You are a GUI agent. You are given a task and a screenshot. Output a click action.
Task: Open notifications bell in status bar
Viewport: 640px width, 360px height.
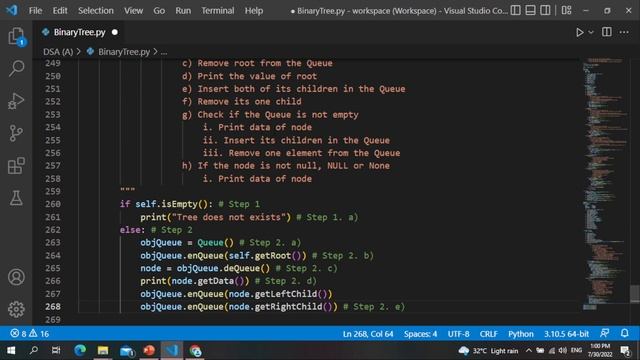(624, 333)
